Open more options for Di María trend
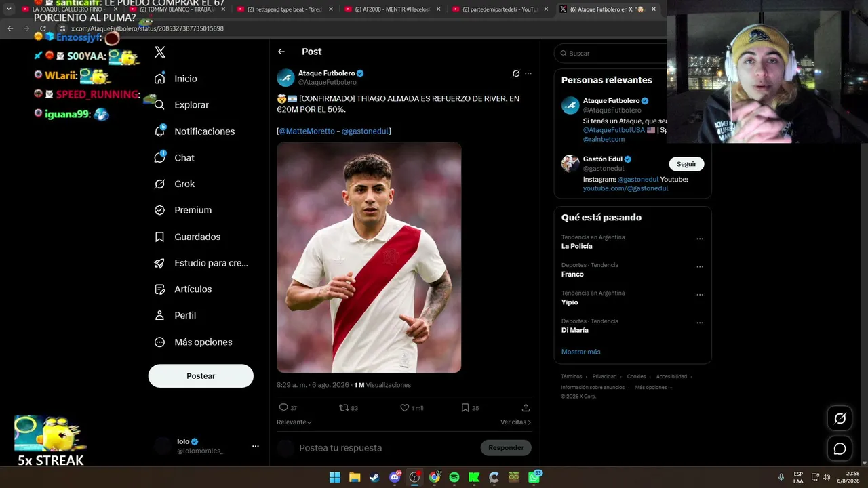This screenshot has width=868, height=488. (700, 323)
